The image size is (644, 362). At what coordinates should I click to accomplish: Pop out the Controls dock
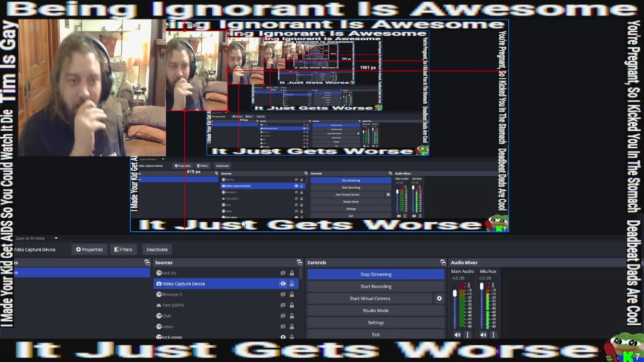coord(443,262)
